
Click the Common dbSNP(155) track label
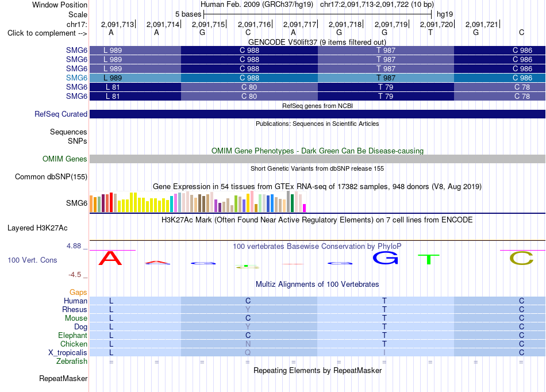(x=51, y=177)
